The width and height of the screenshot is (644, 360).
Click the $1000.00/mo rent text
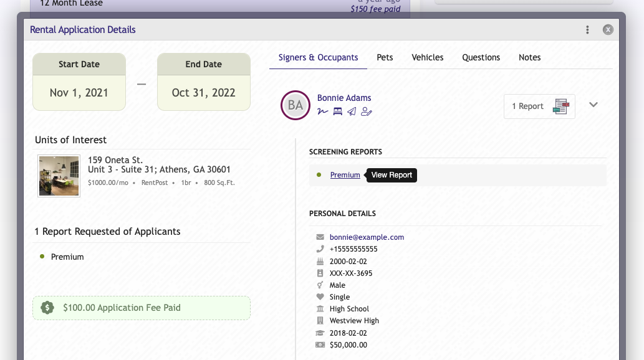[108, 182]
